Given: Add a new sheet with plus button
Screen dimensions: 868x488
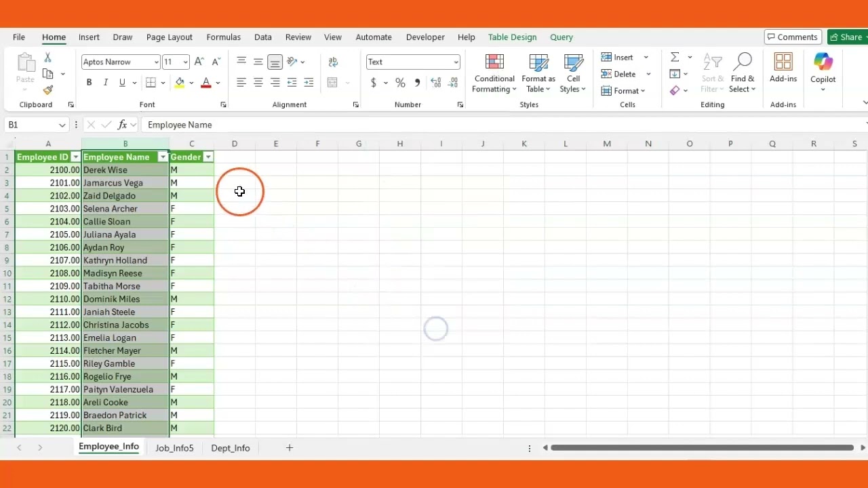Looking at the screenshot, I should [290, 448].
